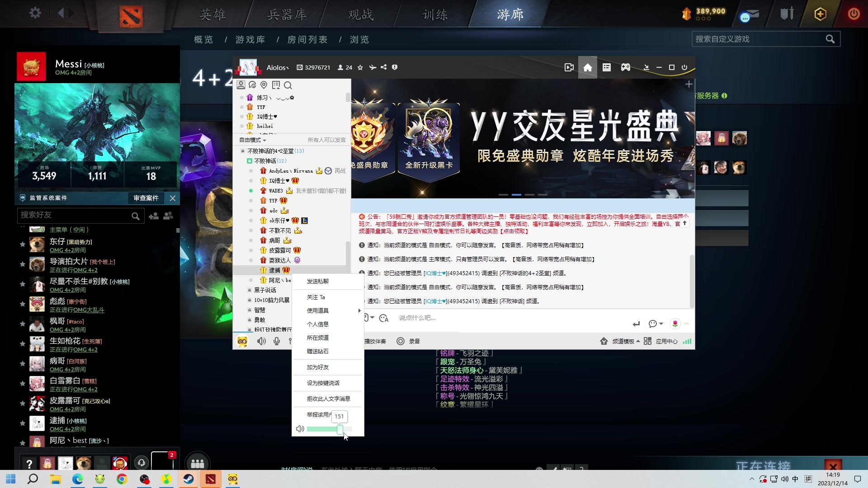The height and width of the screenshot is (488, 868).
Task: Open the 审查案件 button
Action: point(146,198)
